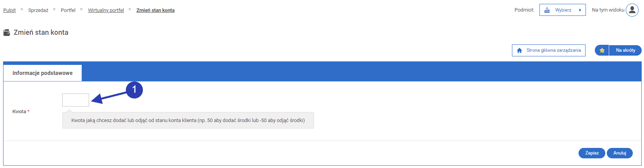Click the Strona główna zarządzania button text

[x=553, y=51]
